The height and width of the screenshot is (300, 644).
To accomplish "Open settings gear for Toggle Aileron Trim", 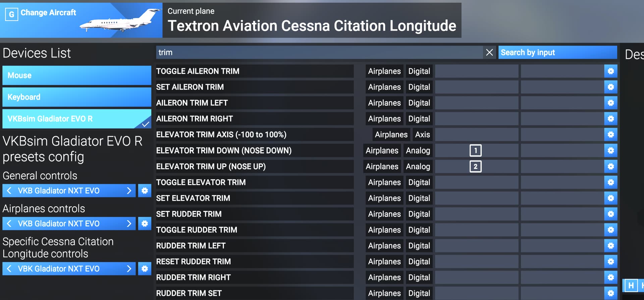I will point(610,71).
